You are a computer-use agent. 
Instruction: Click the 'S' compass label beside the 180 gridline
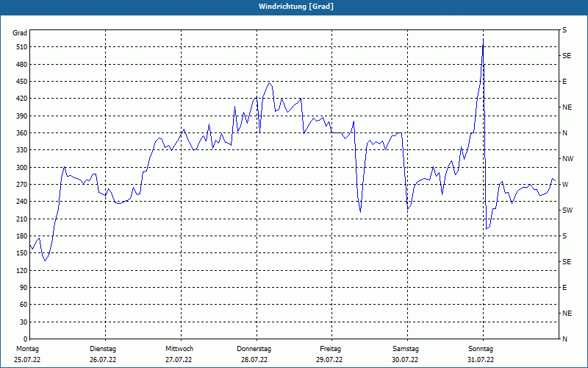tap(564, 236)
